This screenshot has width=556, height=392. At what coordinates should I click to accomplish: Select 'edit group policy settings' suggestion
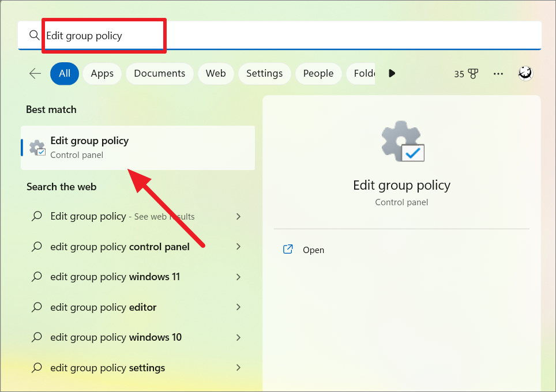[x=107, y=368]
